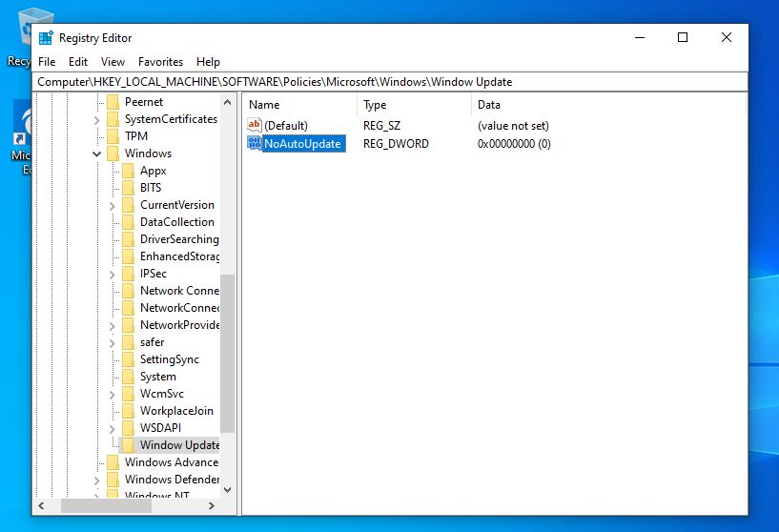779x532 pixels.
Task: Click the tree vertical scrollbar thumb
Action: pyautogui.click(x=228, y=353)
